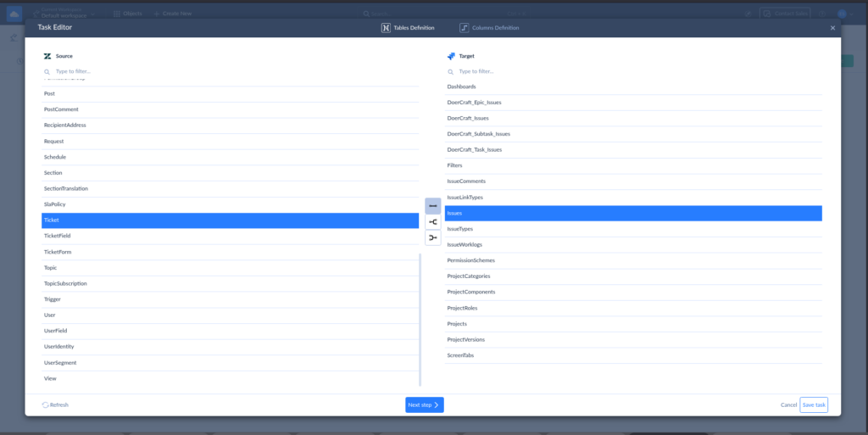
Task: Select the many-to-one merge mapping icon
Action: click(433, 237)
